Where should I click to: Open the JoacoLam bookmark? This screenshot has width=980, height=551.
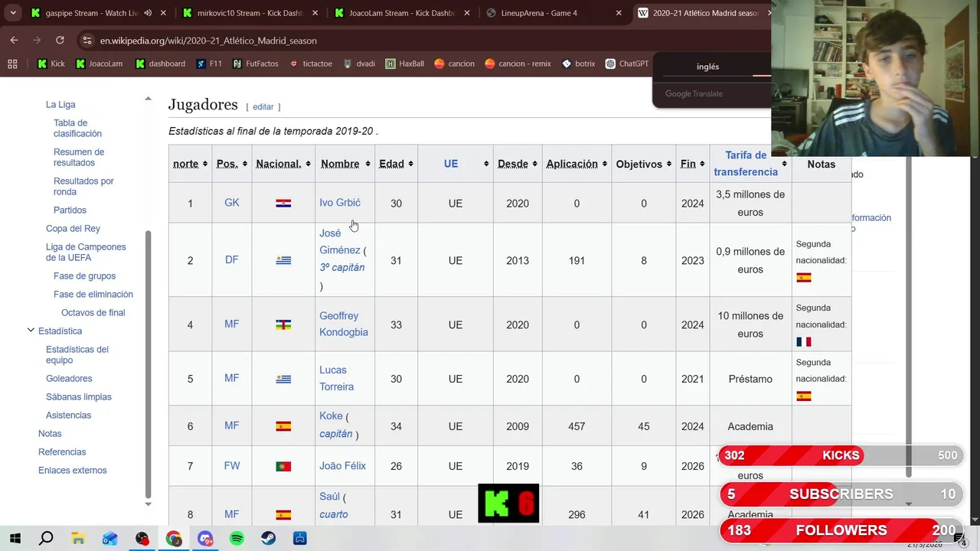tap(99, 64)
